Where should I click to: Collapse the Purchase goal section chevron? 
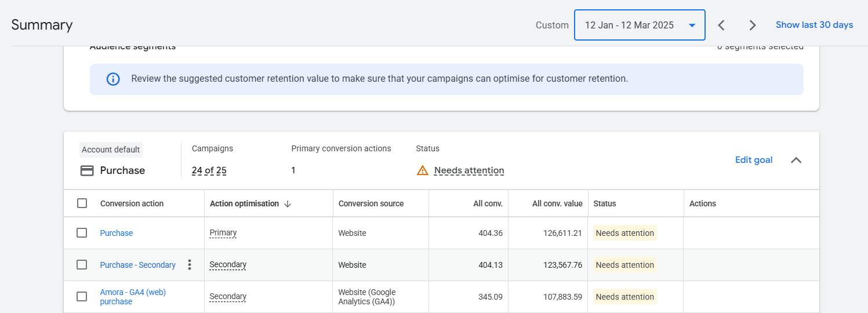[x=796, y=160]
